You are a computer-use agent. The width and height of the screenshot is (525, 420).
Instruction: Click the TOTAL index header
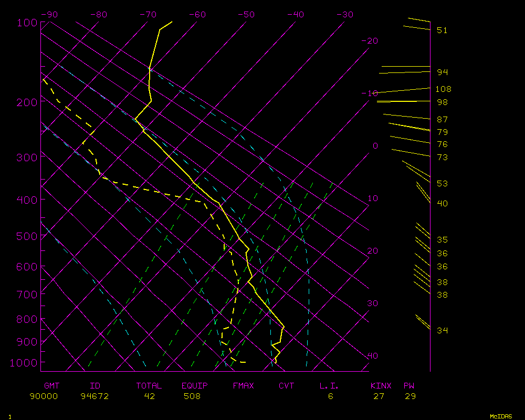[x=149, y=386]
